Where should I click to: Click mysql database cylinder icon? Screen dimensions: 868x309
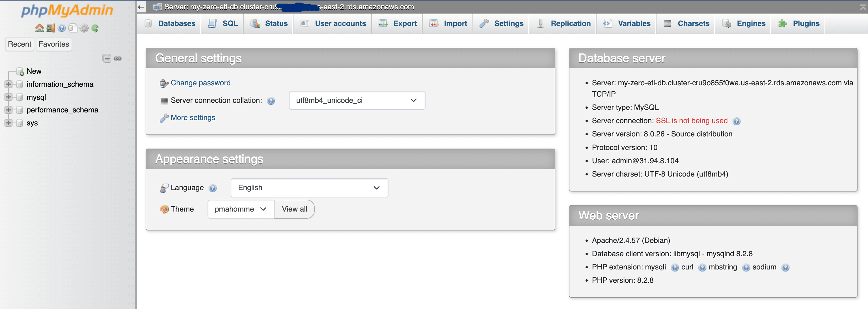(x=20, y=97)
